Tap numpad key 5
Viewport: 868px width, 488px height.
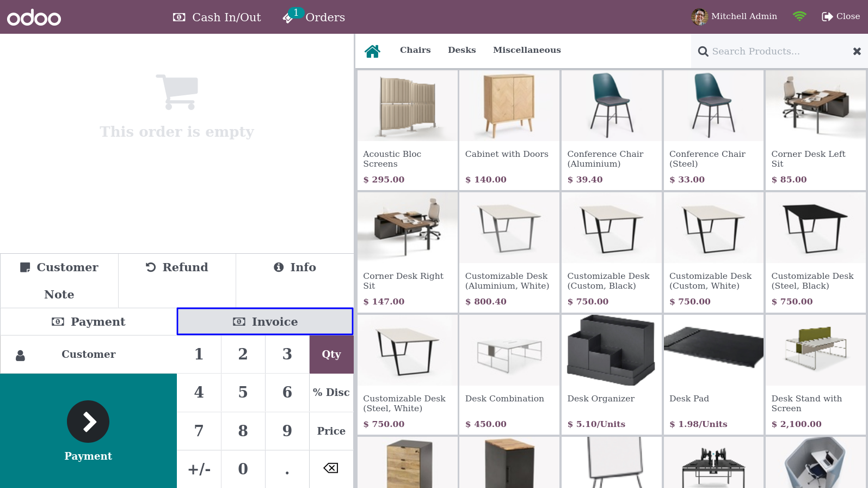[243, 393]
